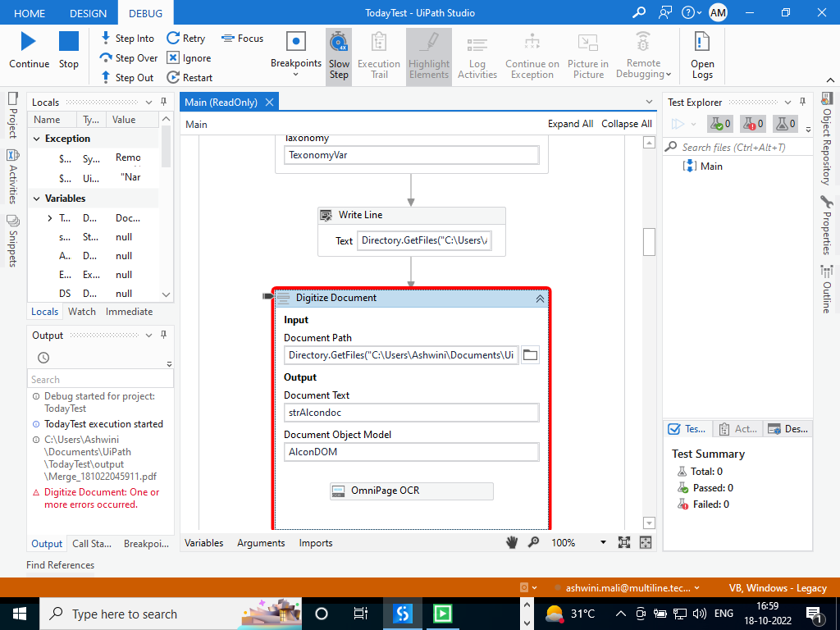Click Collapse All
Image resolution: width=840 pixels, height=630 pixels.
tap(626, 124)
